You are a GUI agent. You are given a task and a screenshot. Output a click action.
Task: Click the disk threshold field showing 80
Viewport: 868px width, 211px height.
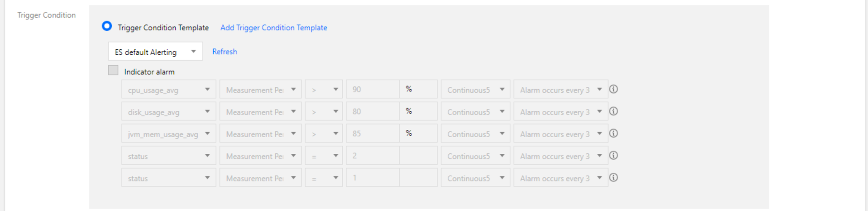372,112
